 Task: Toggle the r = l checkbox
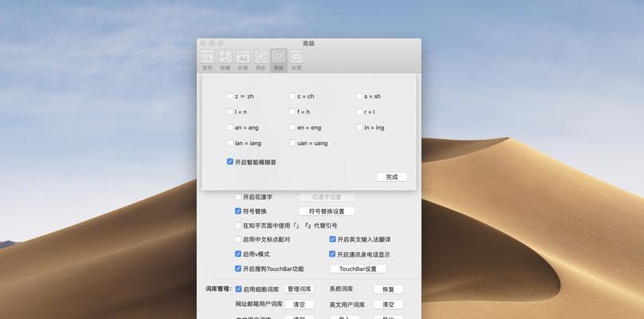(x=359, y=112)
